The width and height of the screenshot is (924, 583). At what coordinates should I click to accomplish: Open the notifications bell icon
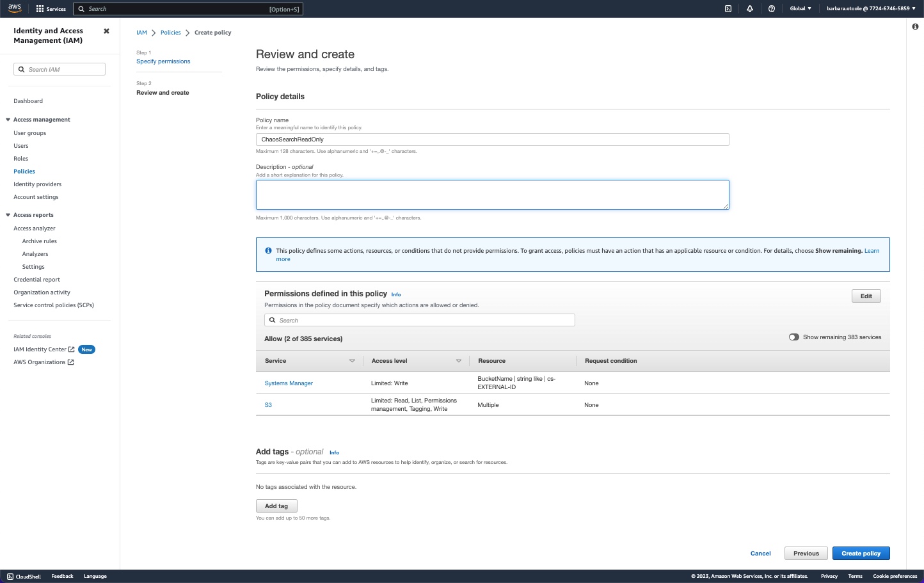point(749,8)
